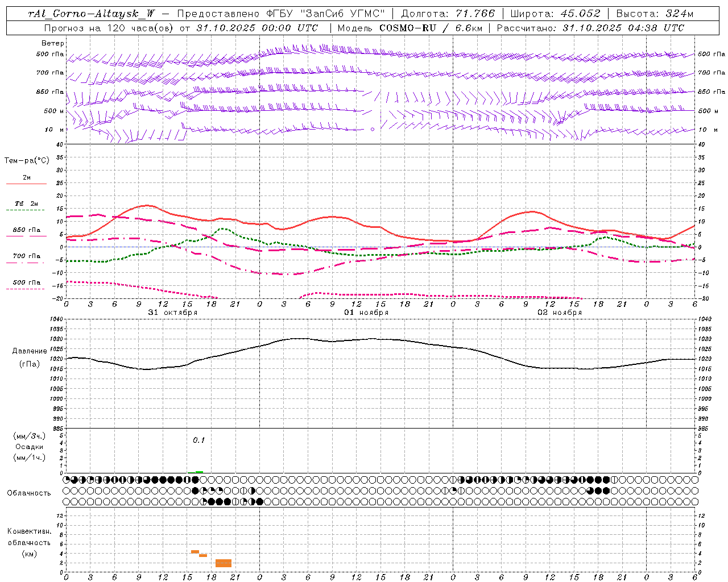Image resolution: width=728 pixels, height=582 pixels.
Task: Click the dashed 850 гПа temperature legend line
Action: (26, 235)
